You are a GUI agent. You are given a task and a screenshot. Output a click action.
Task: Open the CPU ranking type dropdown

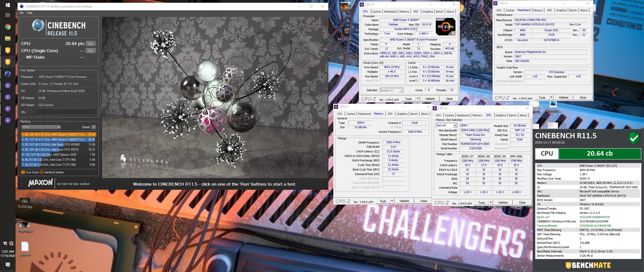[x=41, y=127]
